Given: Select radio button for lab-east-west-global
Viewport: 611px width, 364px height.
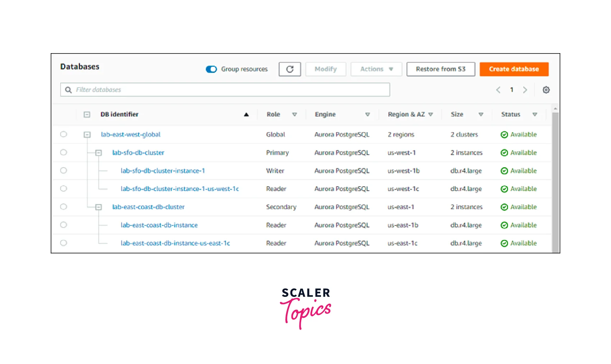Looking at the screenshot, I should pos(64,134).
